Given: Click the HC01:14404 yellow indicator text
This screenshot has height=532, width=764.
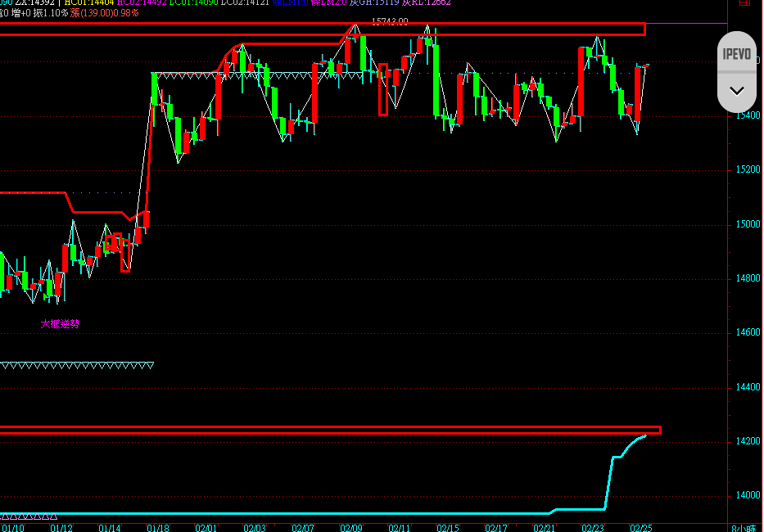Looking at the screenshot, I should click(x=89, y=2).
